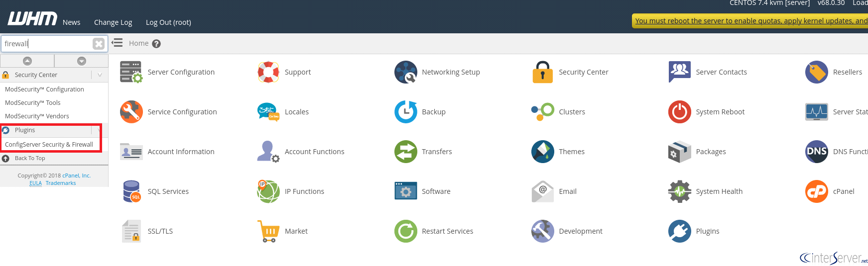Open the Server Contacts icon
Viewport: 868px width, 266px height.
pyautogui.click(x=680, y=72)
